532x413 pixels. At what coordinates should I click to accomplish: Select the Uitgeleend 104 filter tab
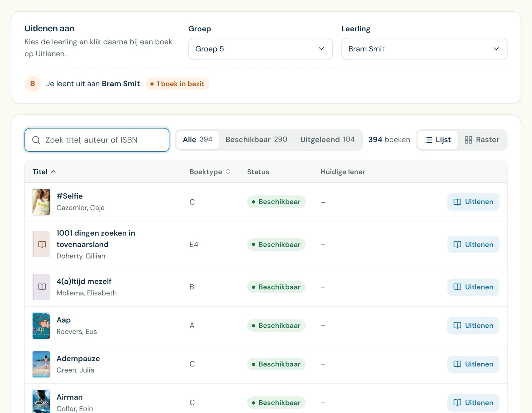[x=328, y=139]
